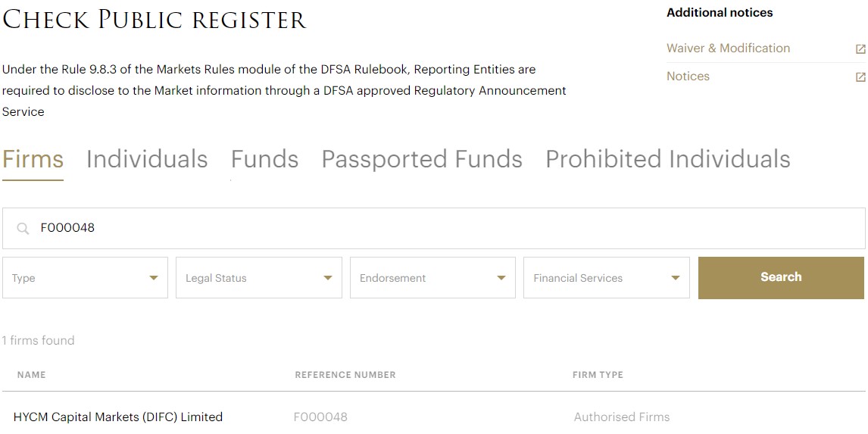Open the Legal Status dropdown
868x434 pixels.
[x=258, y=278]
